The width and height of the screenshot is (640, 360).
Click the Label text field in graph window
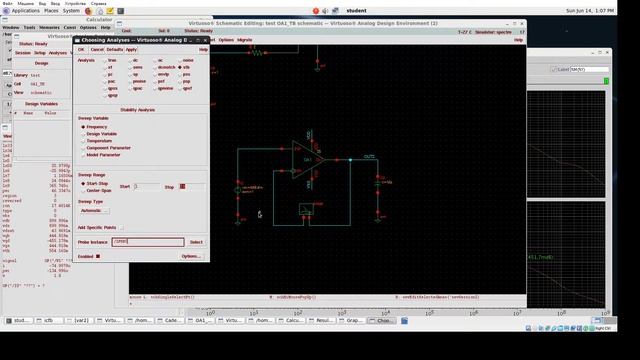click(x=589, y=69)
